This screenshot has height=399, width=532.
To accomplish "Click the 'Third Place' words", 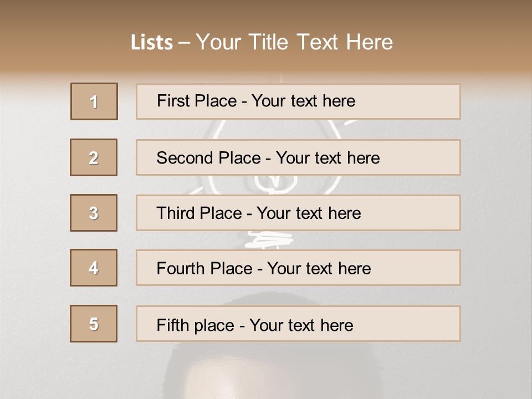I will click(x=199, y=213).
